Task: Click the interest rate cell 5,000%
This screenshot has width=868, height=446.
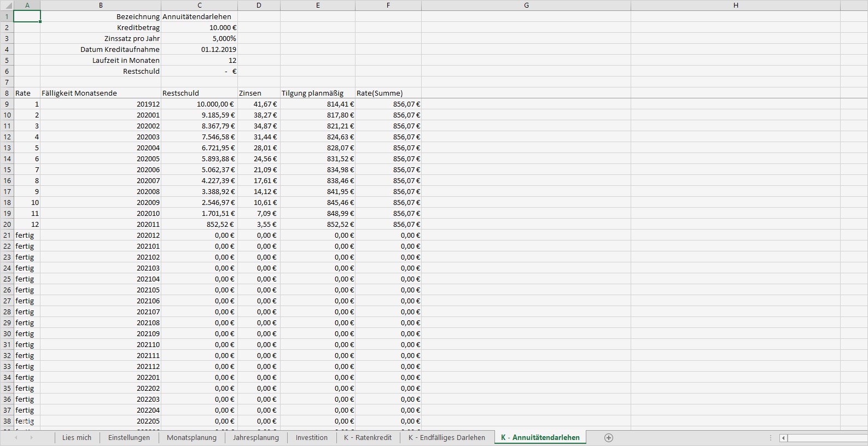Action: coord(200,38)
